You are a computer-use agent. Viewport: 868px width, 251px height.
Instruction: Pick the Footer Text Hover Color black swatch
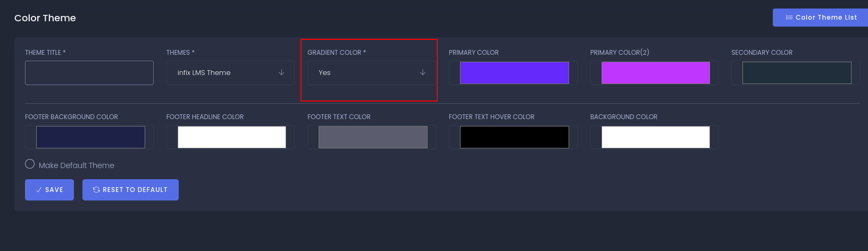pos(514,137)
